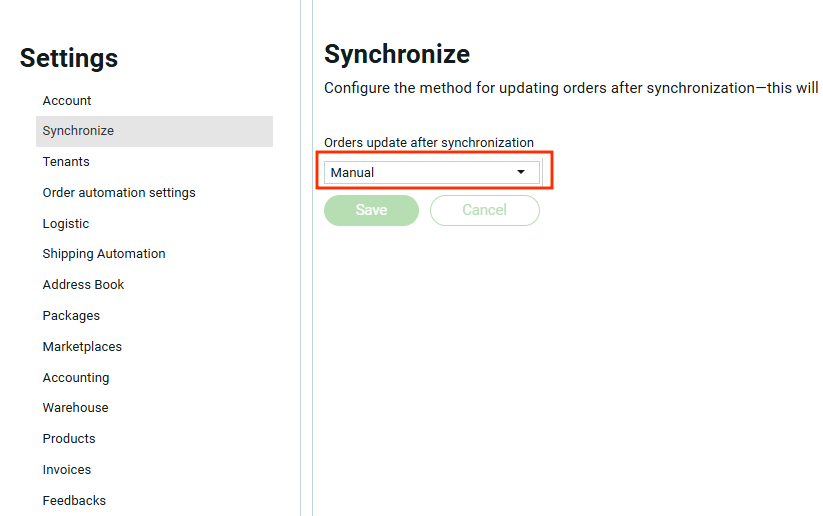Click the dropdown arrow beside Manual
Image resolution: width=823 pixels, height=516 pixels.
521,173
